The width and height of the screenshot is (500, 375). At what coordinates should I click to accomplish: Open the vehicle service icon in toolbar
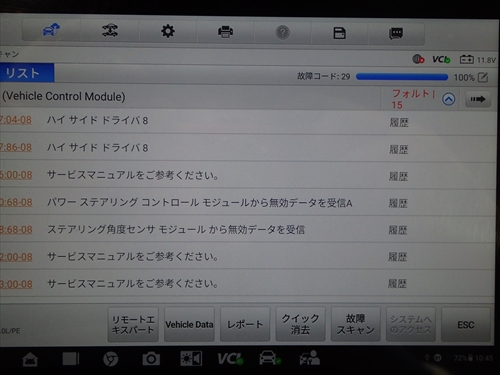[110, 31]
